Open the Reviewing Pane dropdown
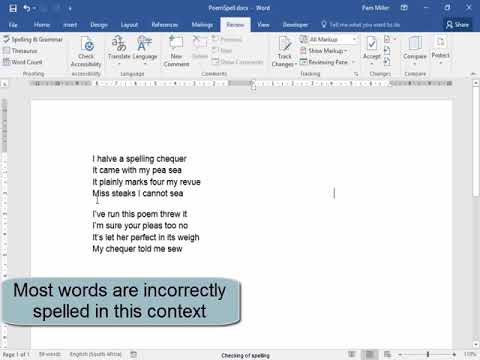 pyautogui.click(x=352, y=62)
